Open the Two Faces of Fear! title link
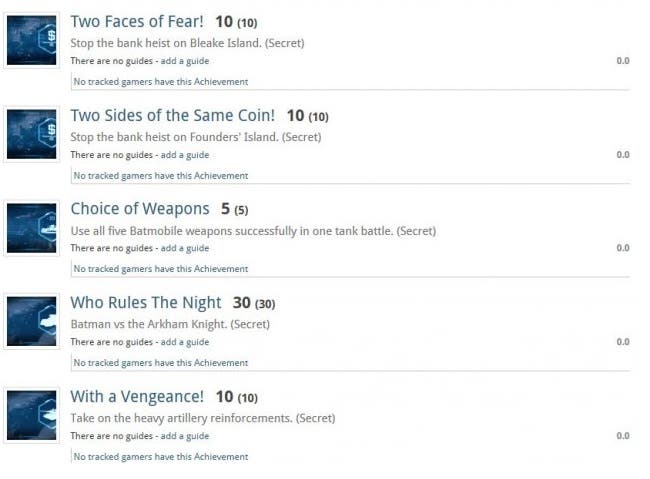The width and height of the screenshot is (650, 479). (137, 22)
